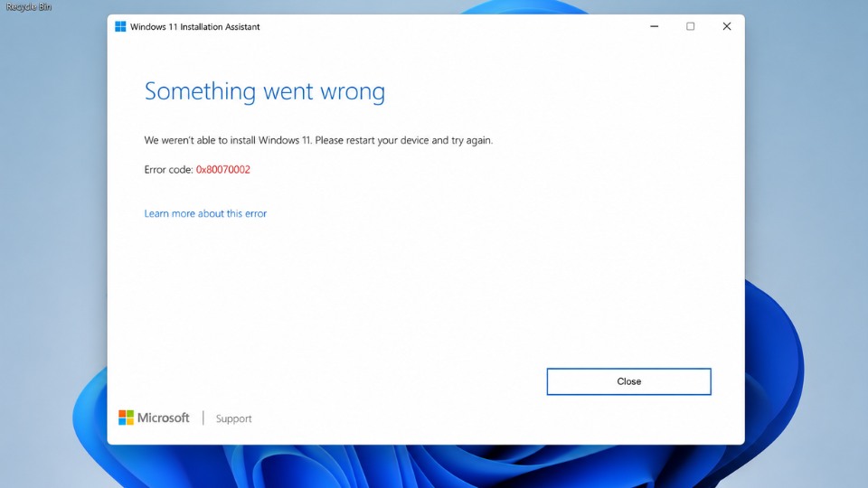Minimize the Installation Assistant window

(x=655, y=26)
